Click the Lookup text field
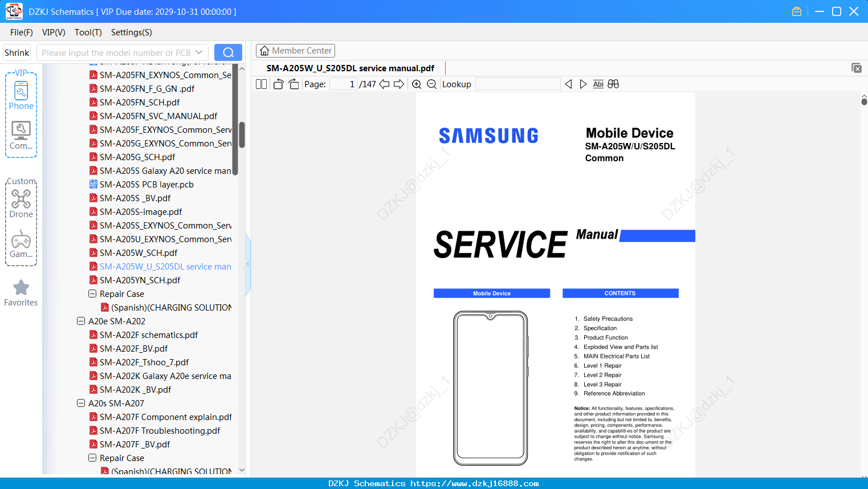Viewport: 868px width, 489px height. point(518,84)
